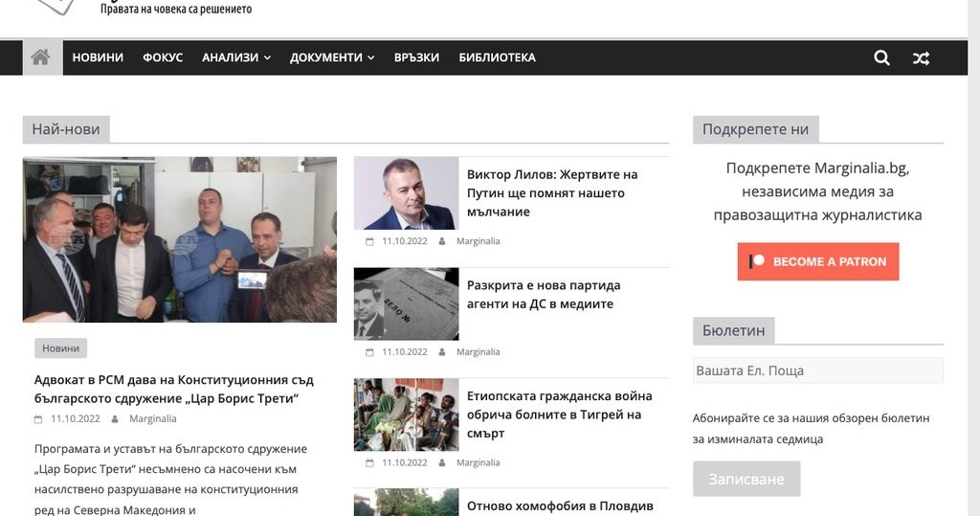The width and height of the screenshot is (980, 516).
Task: Click author icon under Виктор Лилов article
Action: click(442, 241)
